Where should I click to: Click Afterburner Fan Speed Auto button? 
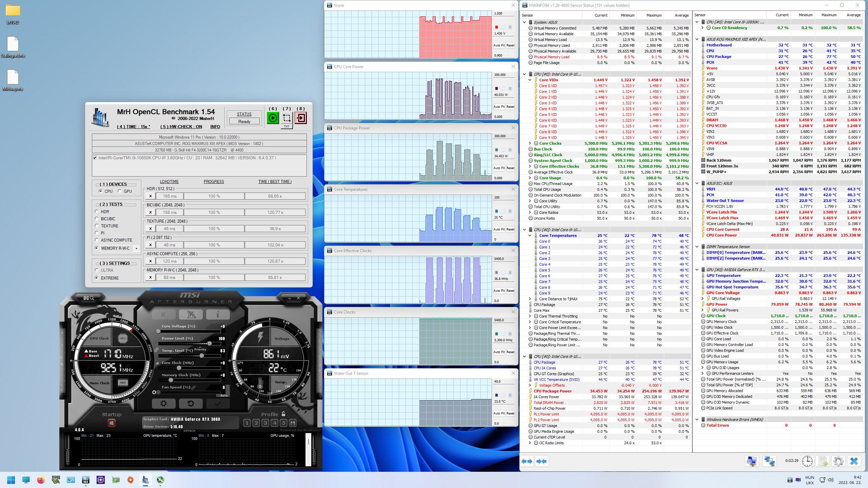pos(224,395)
